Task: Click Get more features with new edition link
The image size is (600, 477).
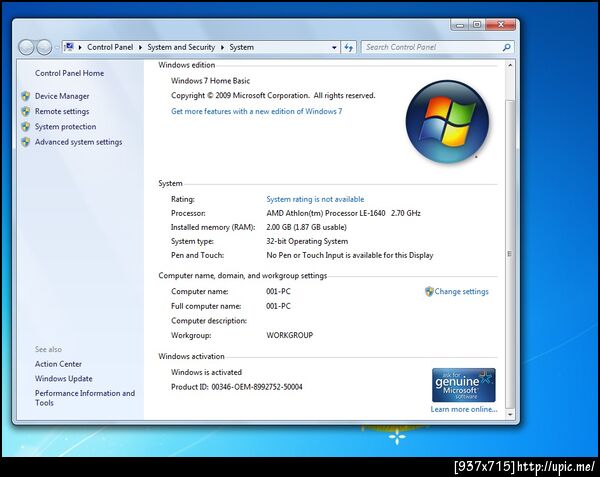Action: click(x=257, y=111)
